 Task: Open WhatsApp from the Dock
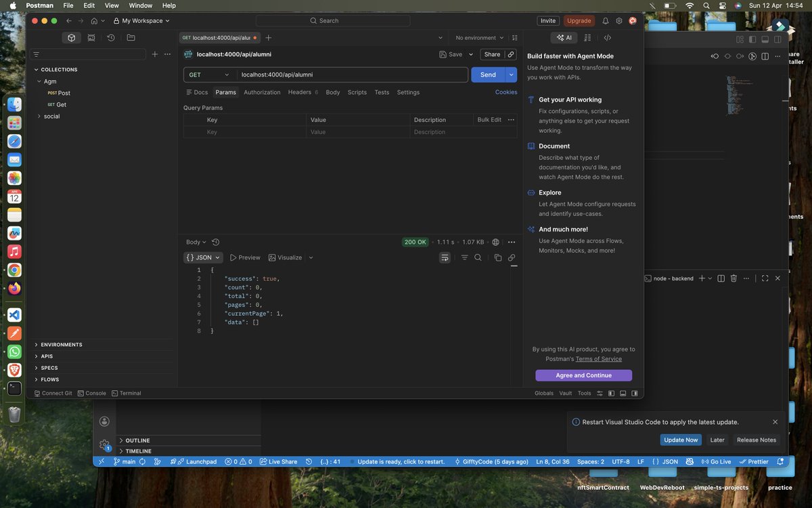click(14, 352)
